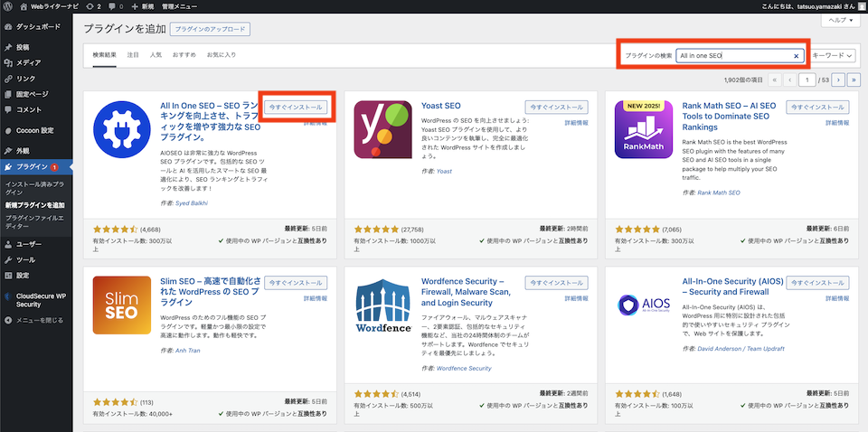Expand the ヘルプ dropdown tab

point(840,20)
